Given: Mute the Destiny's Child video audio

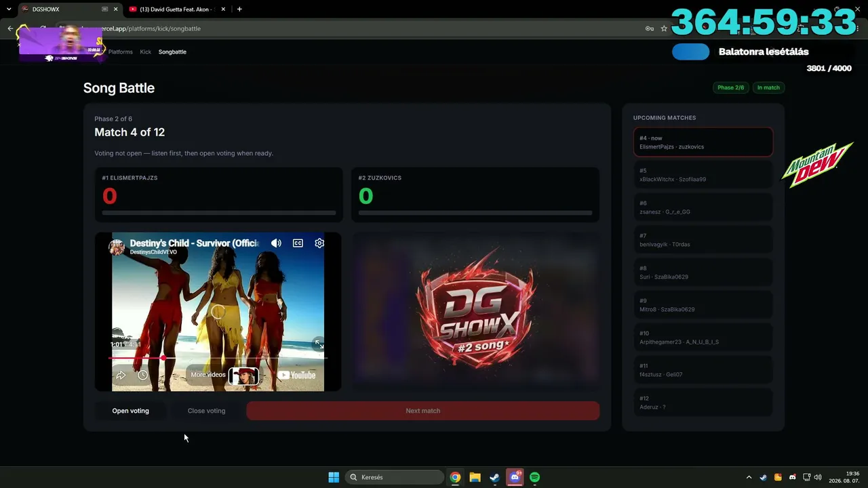Looking at the screenshot, I should pyautogui.click(x=276, y=243).
